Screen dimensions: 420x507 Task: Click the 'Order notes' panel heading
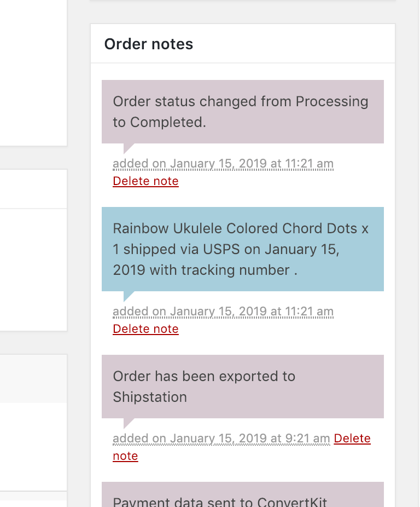[x=148, y=44]
